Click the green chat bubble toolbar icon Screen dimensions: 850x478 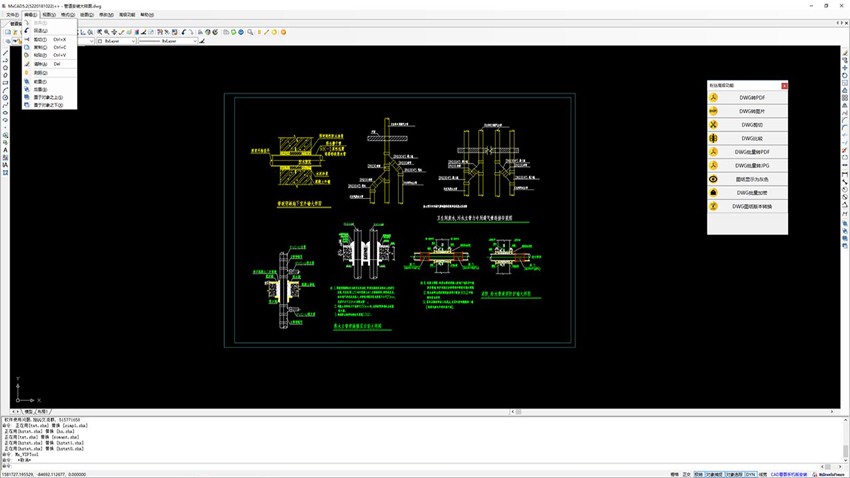[234, 33]
